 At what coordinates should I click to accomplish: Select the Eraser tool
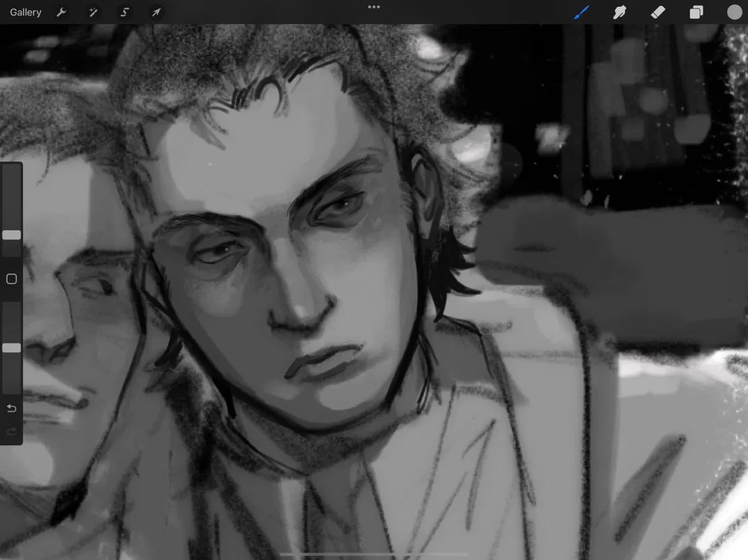[x=658, y=12]
